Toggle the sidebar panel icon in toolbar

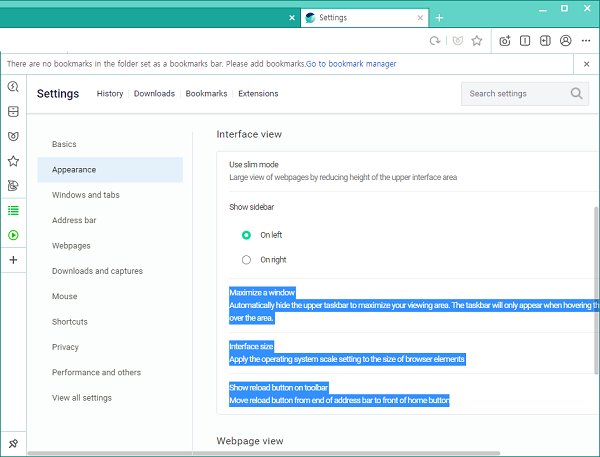[545, 41]
